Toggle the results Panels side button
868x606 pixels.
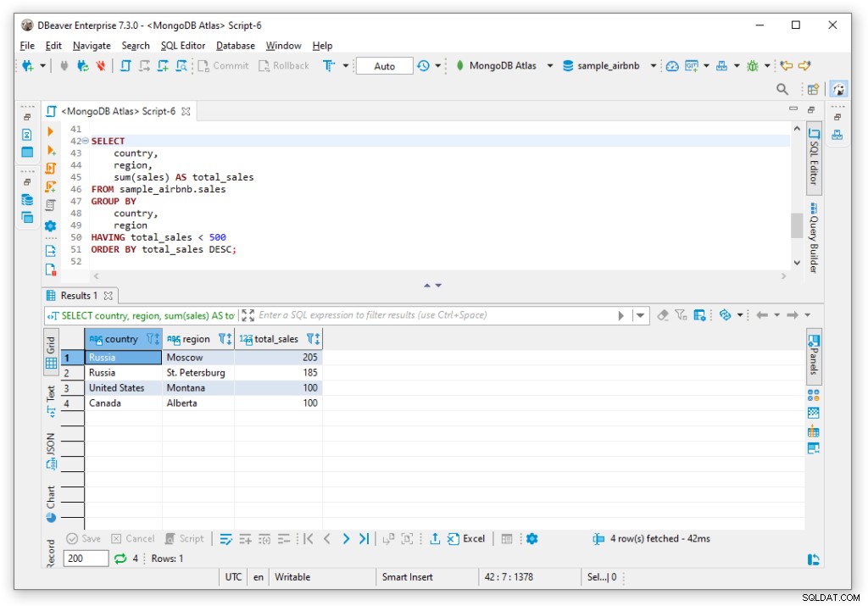[813, 356]
